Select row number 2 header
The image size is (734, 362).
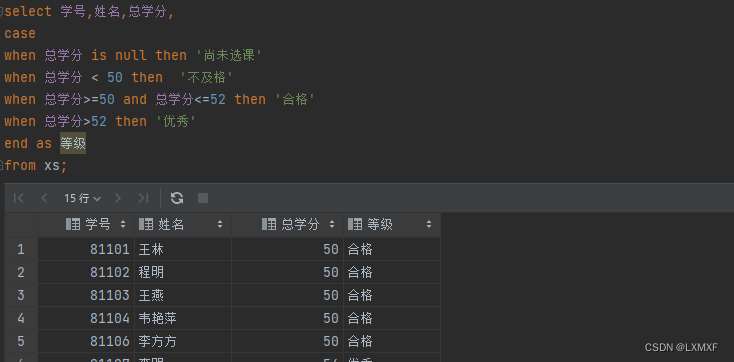point(21,272)
